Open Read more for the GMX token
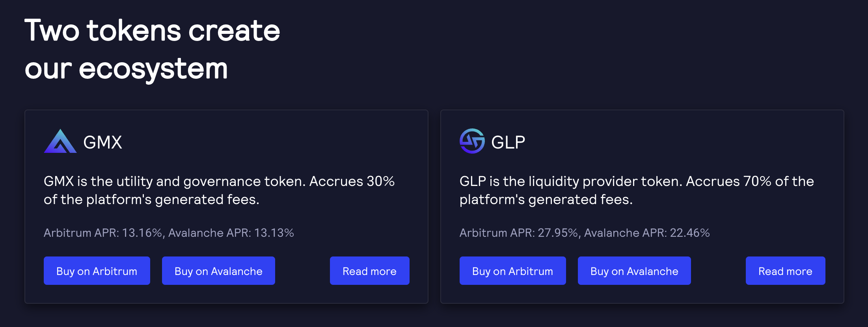Viewport: 868px width, 327px height. click(369, 271)
